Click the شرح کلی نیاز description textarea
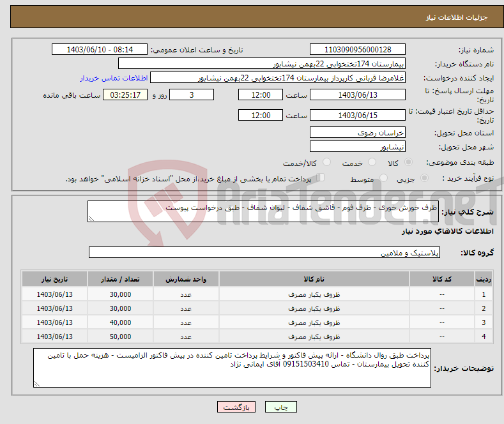Viewport: 504px width, 424px height. click(x=263, y=211)
